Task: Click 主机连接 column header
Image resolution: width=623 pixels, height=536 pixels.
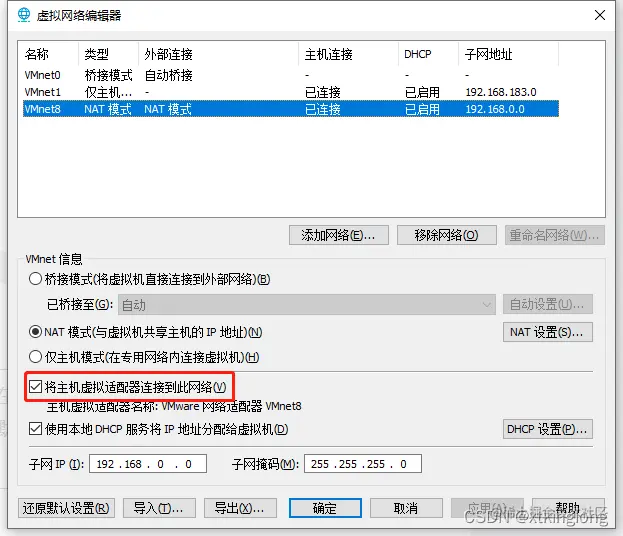Action: (348, 54)
